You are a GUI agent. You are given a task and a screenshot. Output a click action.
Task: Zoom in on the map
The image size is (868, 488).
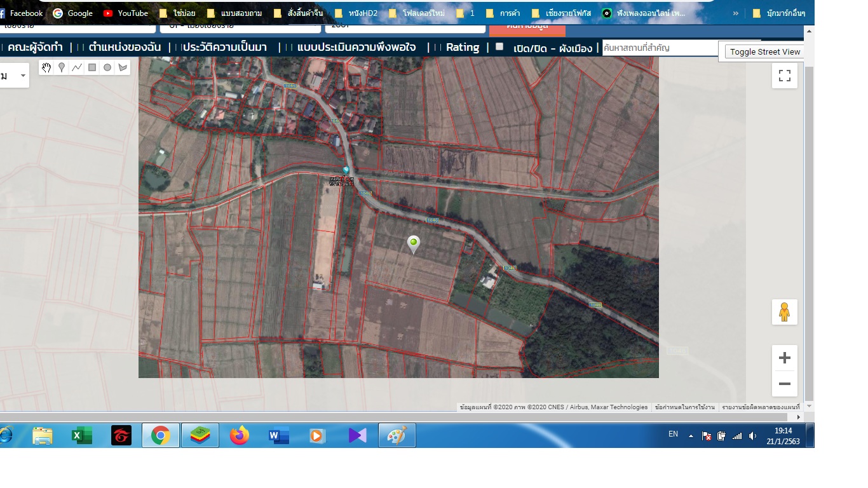(x=784, y=358)
